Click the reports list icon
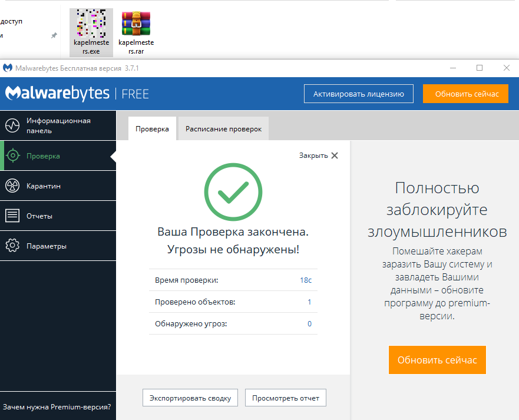Image resolution: width=519 pixels, height=420 pixels. click(x=12, y=216)
